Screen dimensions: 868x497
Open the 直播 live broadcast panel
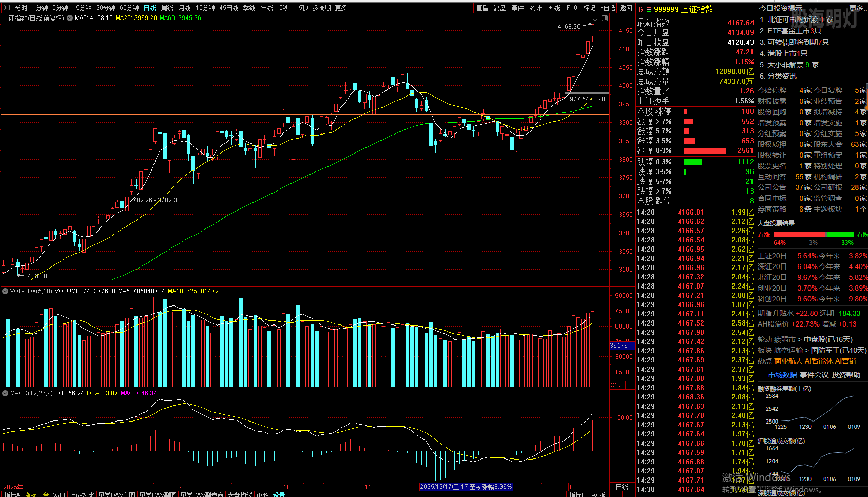(x=483, y=8)
